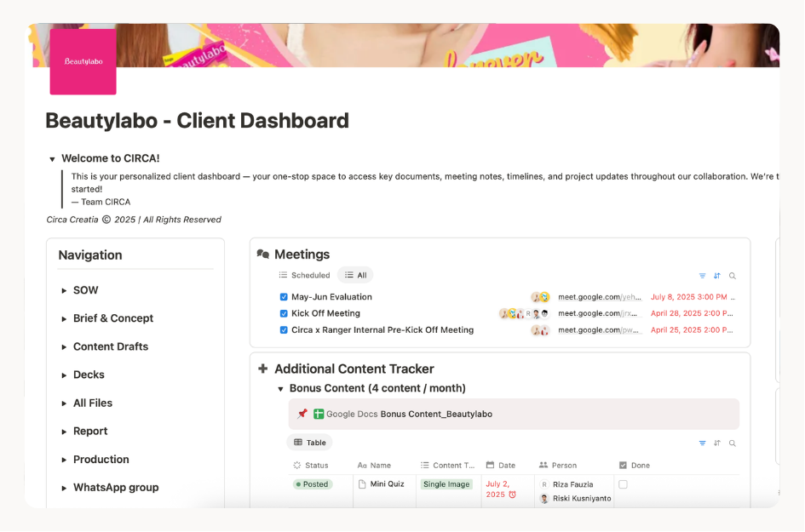The image size is (805, 532).
Task: Click the Beautylabo pink page icon
Action: point(83,61)
